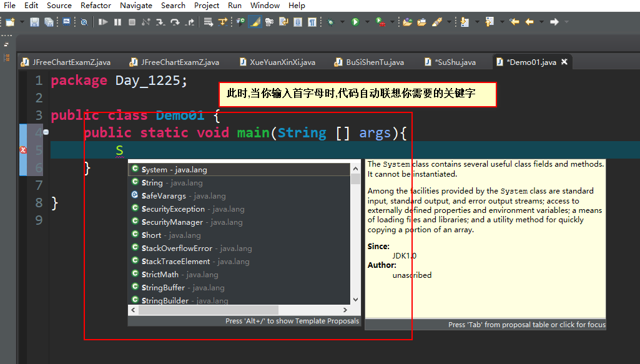Click the Suspend debug icon
Viewport: 640px width, 364px height.
(x=117, y=22)
